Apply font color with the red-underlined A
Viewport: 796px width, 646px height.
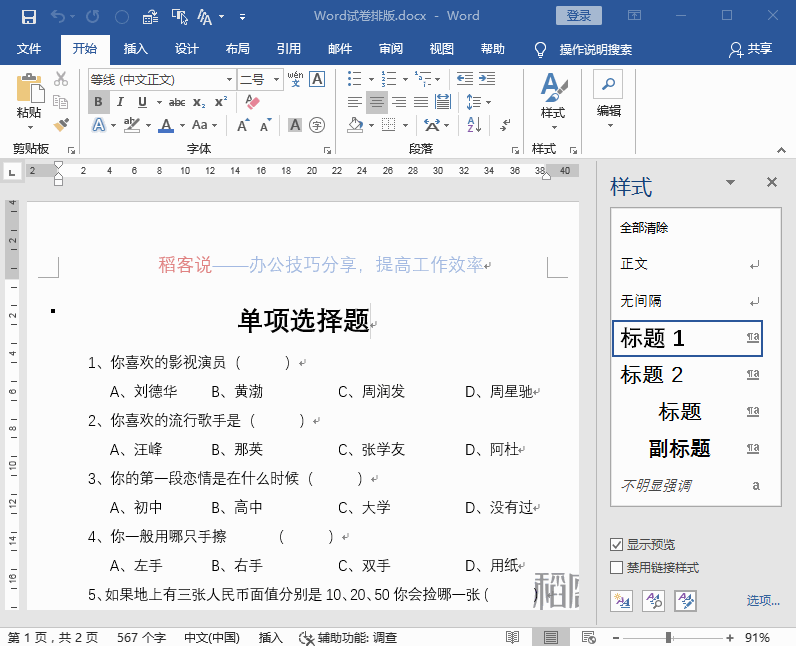(x=166, y=125)
